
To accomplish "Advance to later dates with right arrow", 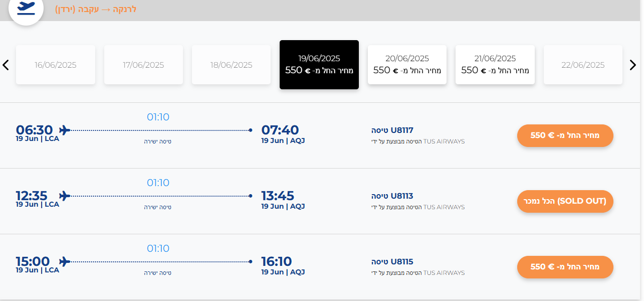I will coord(632,65).
